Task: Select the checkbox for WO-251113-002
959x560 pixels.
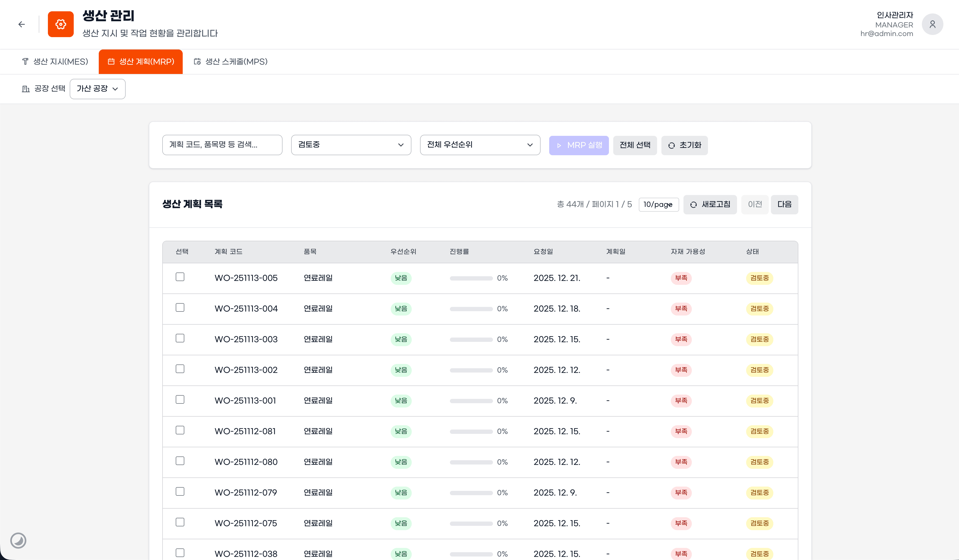Action: [x=180, y=369]
